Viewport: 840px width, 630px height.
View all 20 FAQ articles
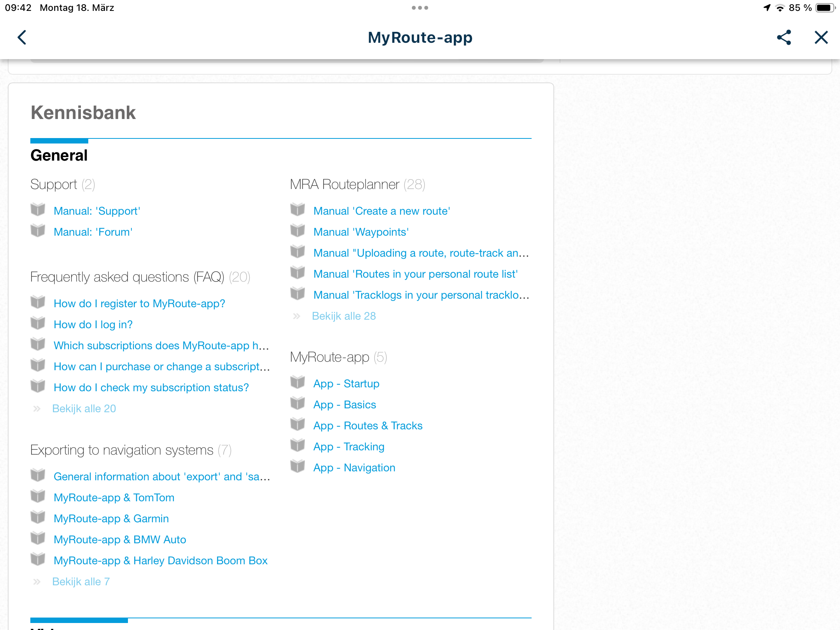84,408
